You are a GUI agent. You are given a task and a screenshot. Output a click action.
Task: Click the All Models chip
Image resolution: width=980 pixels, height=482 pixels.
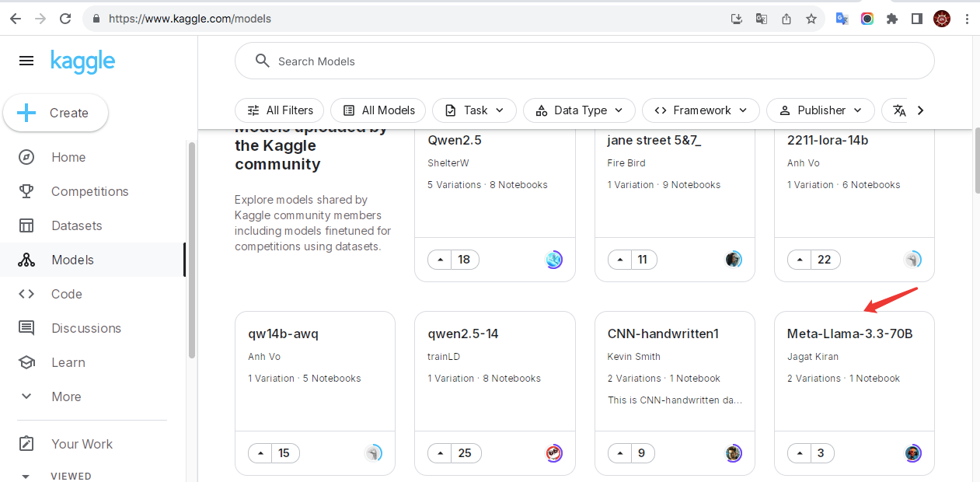(x=378, y=110)
